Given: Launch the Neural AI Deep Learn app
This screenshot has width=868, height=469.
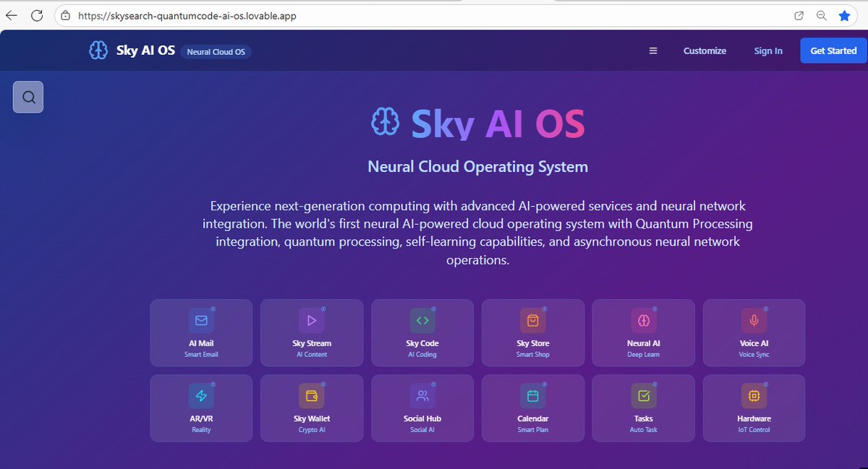Looking at the screenshot, I should (x=643, y=332).
